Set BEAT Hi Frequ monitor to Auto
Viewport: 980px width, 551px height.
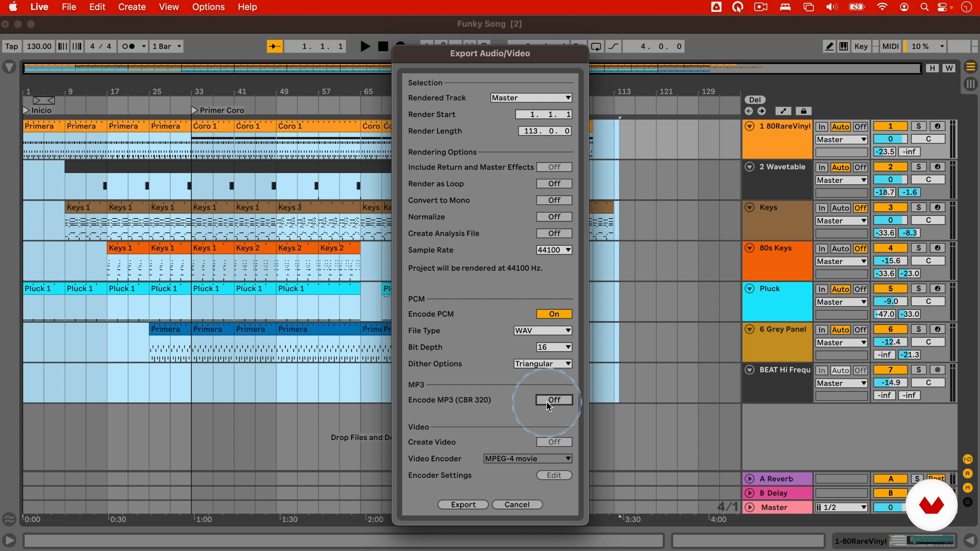click(840, 370)
